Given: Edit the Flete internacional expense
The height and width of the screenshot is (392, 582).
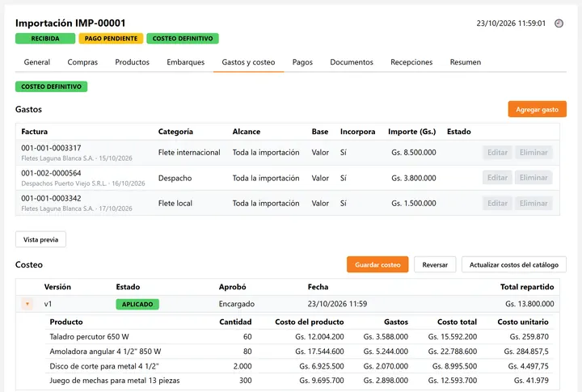Looking at the screenshot, I should 497,153.
